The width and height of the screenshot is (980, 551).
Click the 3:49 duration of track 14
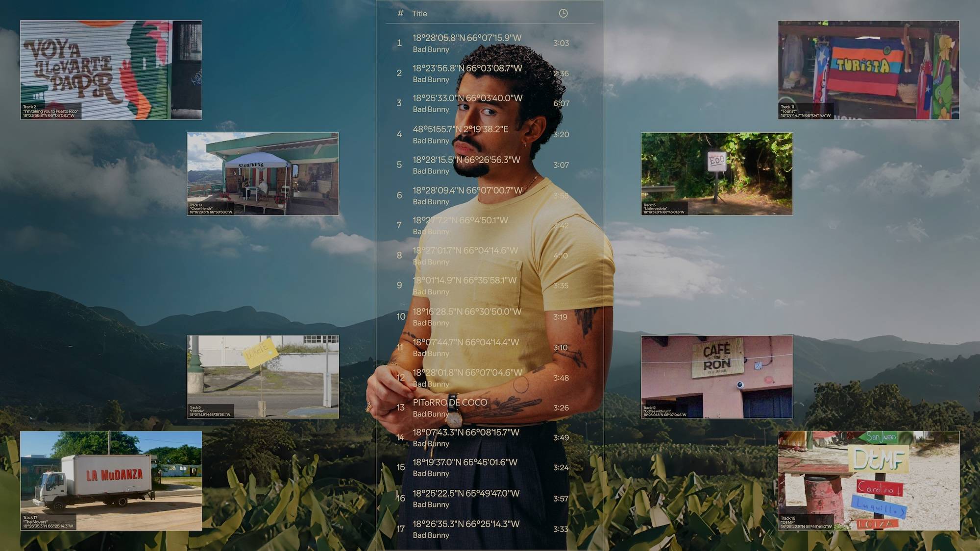561,437
